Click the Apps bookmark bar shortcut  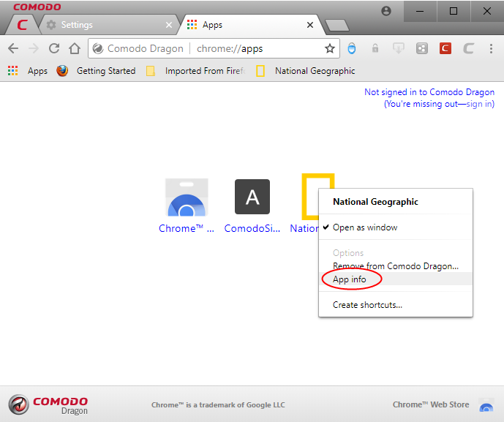coord(28,71)
